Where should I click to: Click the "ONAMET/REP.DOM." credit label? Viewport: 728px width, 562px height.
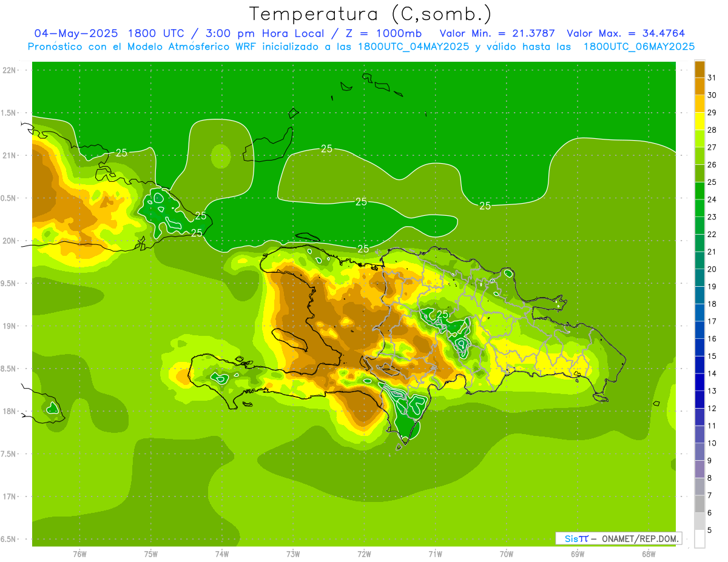tap(641, 538)
